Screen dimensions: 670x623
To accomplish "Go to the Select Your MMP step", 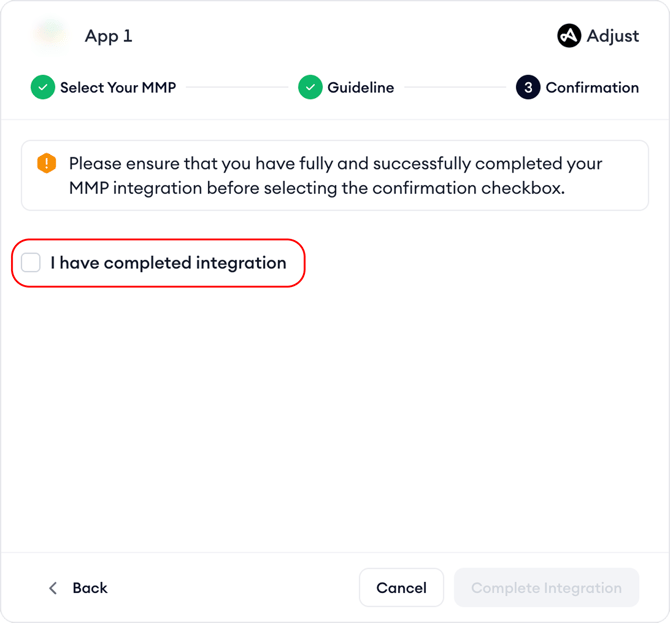I will (117, 87).
